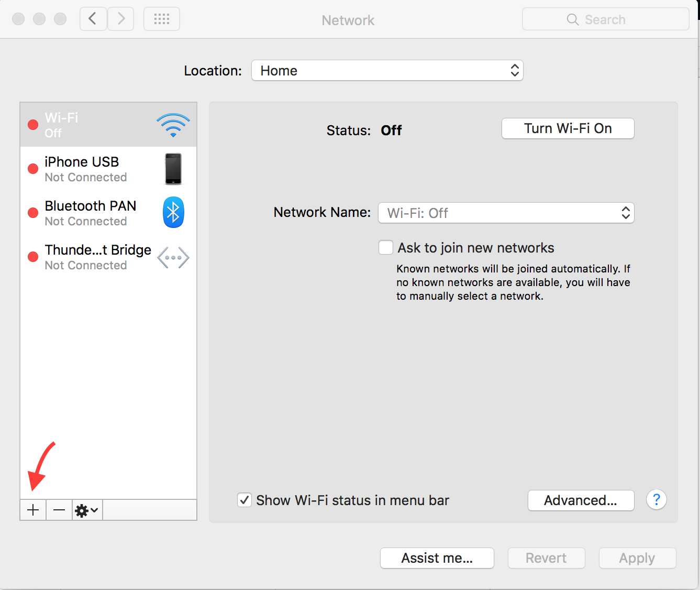Select Thunderbolt Bridge service
This screenshot has width=700, height=590.
point(108,257)
